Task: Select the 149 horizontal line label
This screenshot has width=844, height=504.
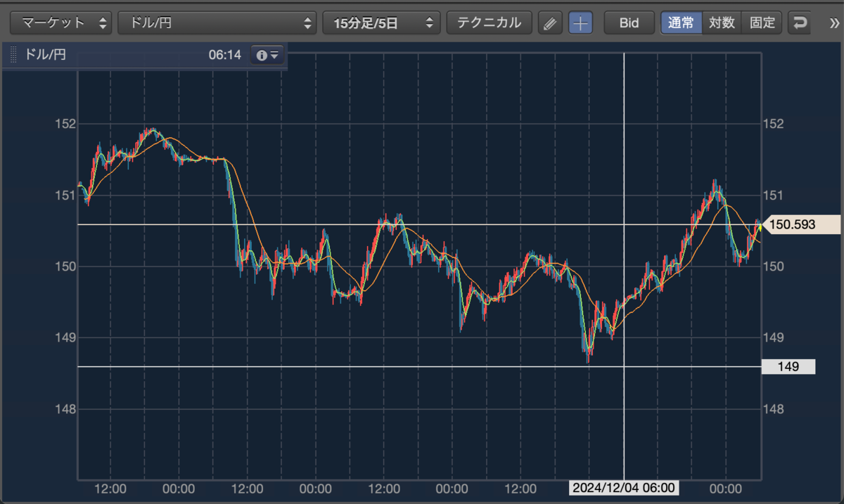Action: [788, 366]
